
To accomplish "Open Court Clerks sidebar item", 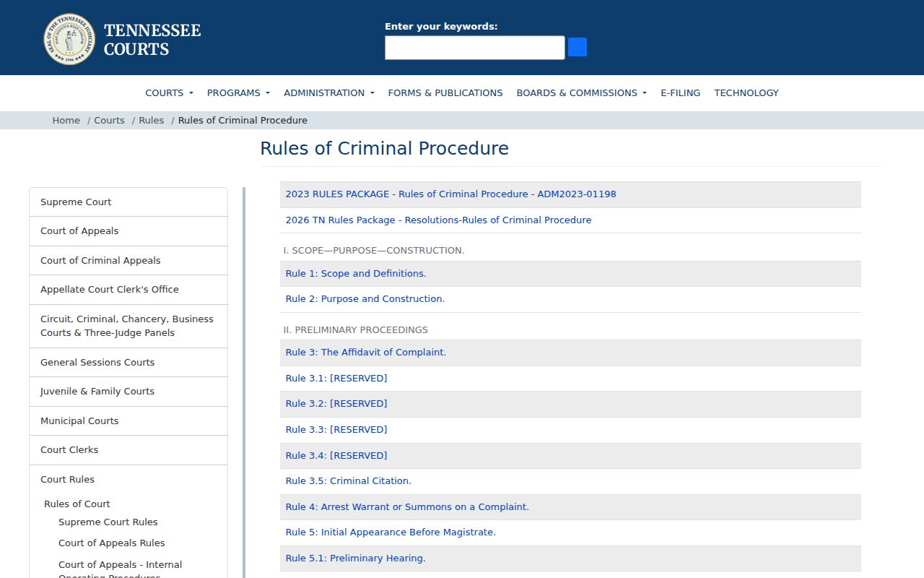I will [128, 450].
